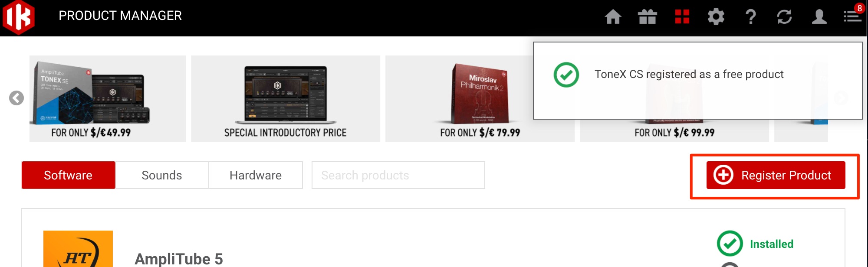The image size is (868, 267).
Task: Open help via the question mark icon
Action: coord(751,17)
